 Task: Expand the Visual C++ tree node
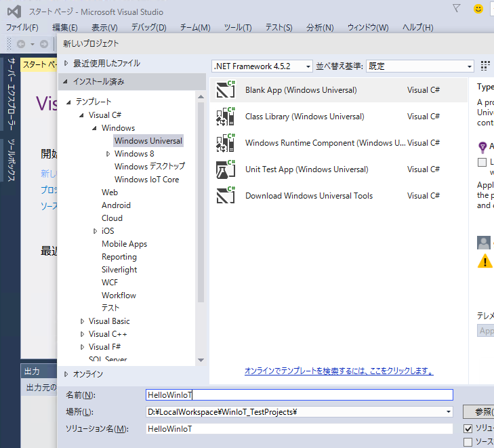[82, 334]
